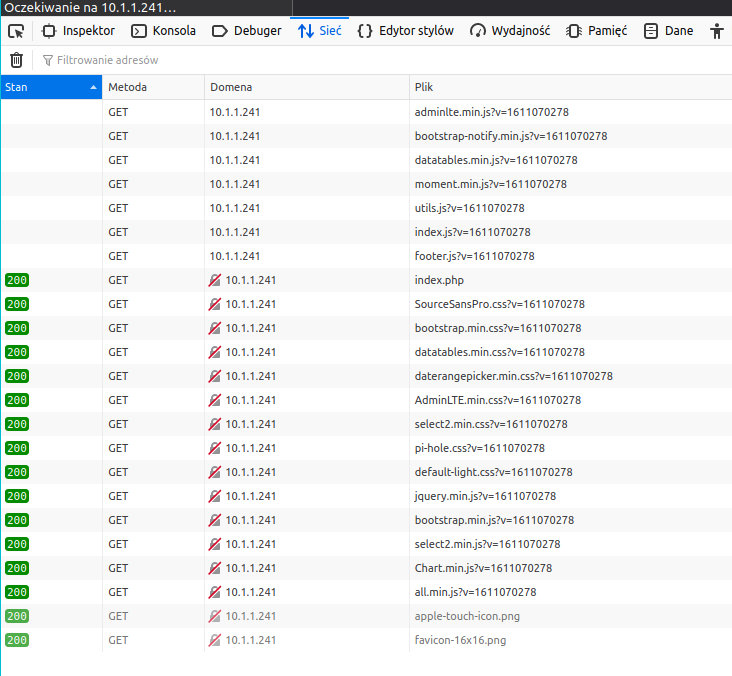The width and height of the screenshot is (732, 676).
Task: Select apple-touch-icon.png file name
Action: tap(467, 616)
